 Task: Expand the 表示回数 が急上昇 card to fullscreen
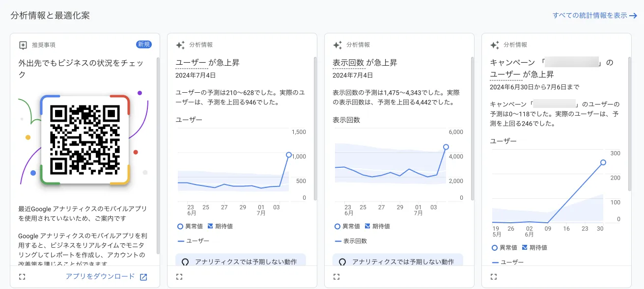pos(336,277)
